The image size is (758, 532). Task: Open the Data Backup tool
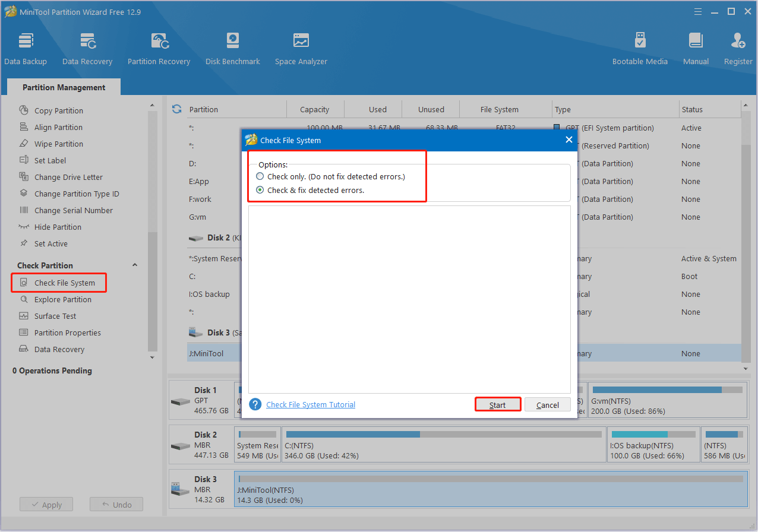26,49
